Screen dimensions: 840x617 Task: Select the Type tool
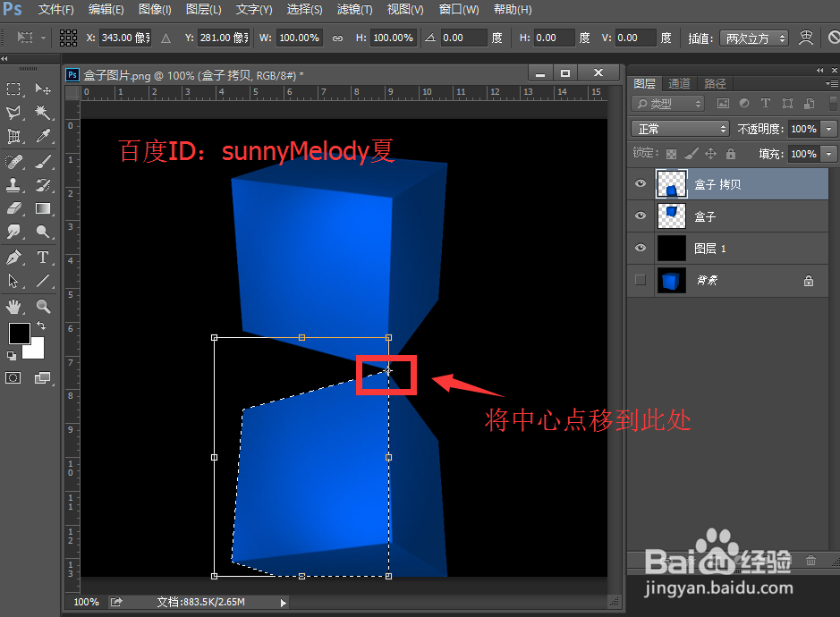tap(43, 258)
